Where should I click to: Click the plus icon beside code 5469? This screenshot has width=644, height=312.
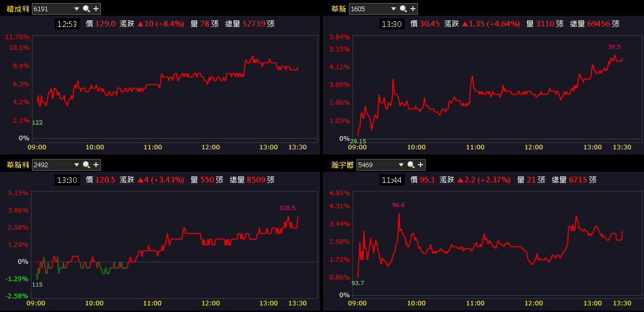click(421, 165)
